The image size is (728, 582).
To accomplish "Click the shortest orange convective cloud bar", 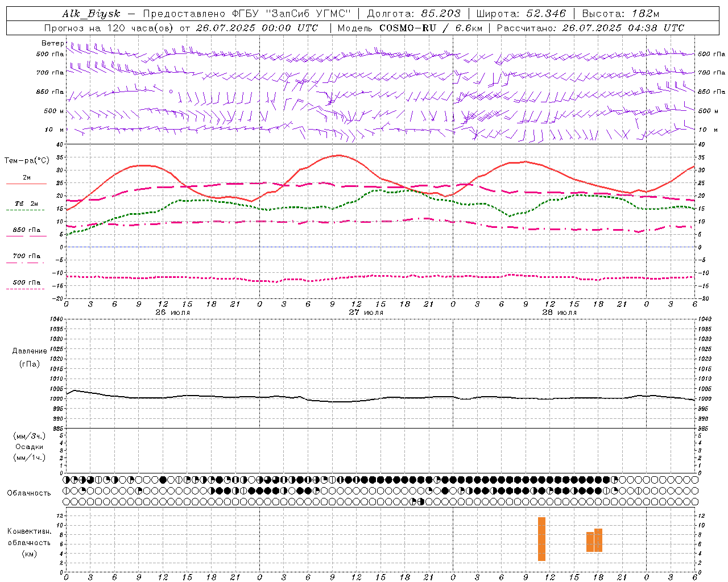I will (x=590, y=542).
